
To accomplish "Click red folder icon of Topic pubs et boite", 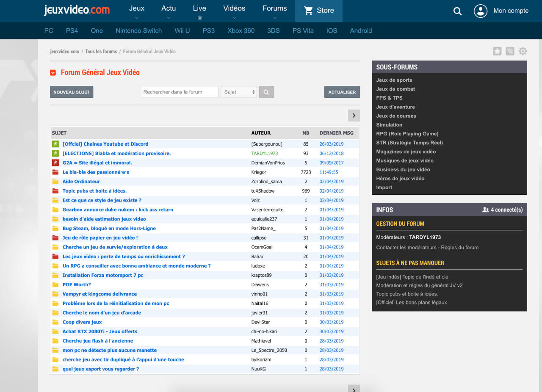I will (x=55, y=191).
